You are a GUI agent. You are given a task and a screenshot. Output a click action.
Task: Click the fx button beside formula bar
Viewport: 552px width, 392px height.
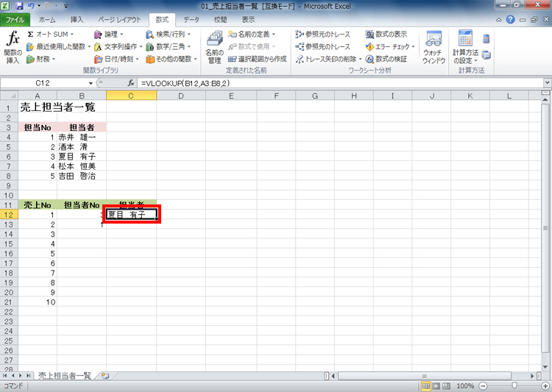(x=131, y=83)
